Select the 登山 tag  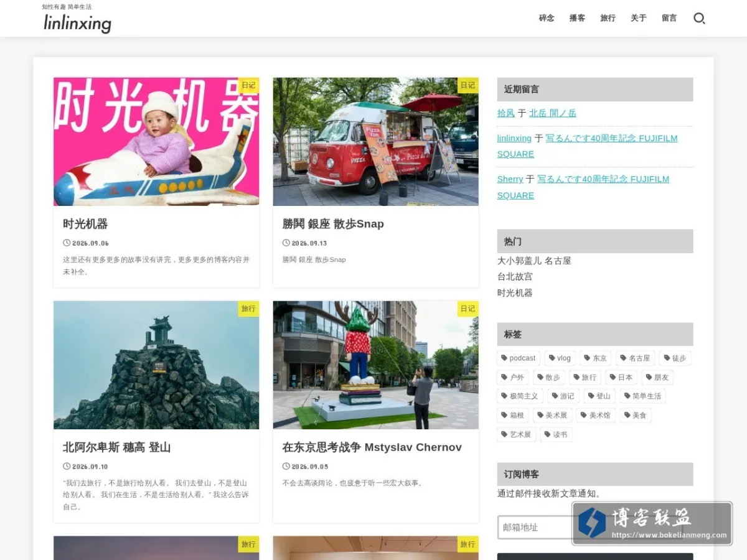pyautogui.click(x=599, y=396)
